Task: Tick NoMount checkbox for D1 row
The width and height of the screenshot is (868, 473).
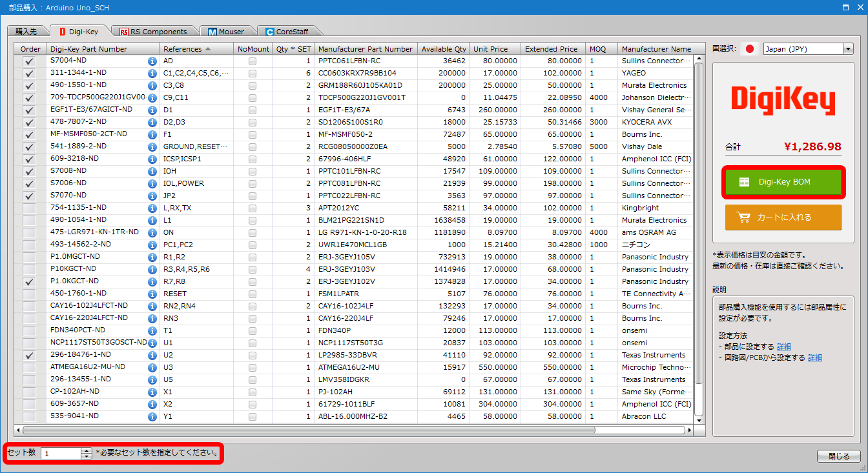Action: click(253, 110)
